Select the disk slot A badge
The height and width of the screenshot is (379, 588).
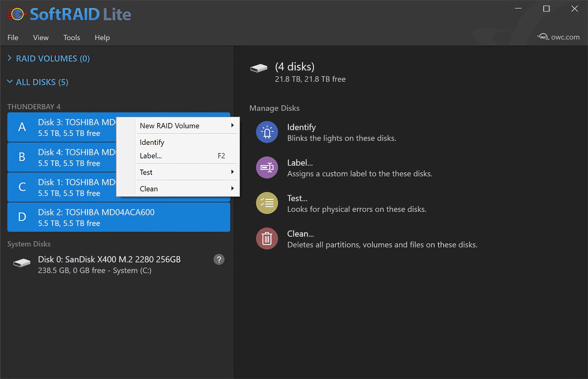click(x=22, y=127)
